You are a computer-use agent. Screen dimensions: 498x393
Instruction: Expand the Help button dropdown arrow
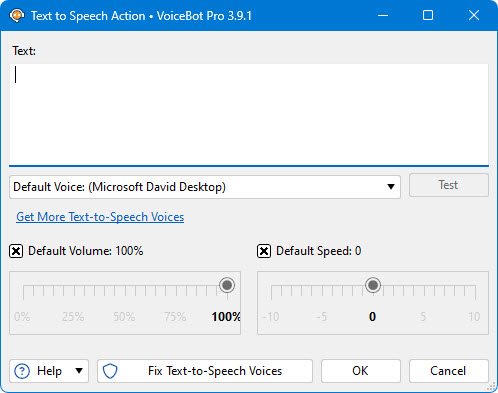coord(79,371)
